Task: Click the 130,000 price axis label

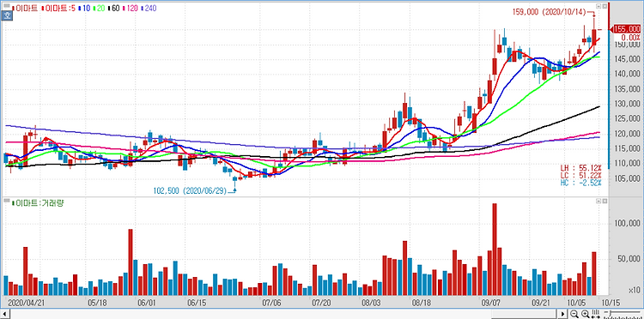Action: [x=628, y=104]
